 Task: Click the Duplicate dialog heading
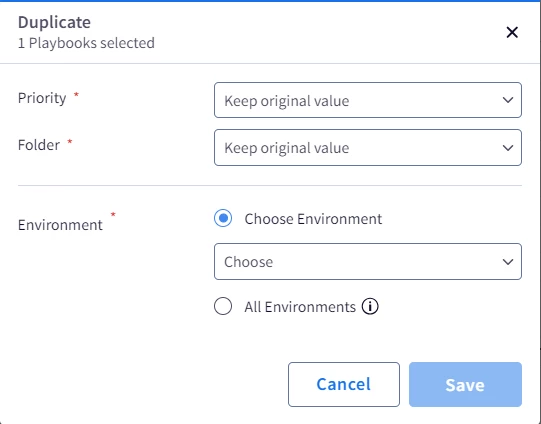pyautogui.click(x=54, y=23)
